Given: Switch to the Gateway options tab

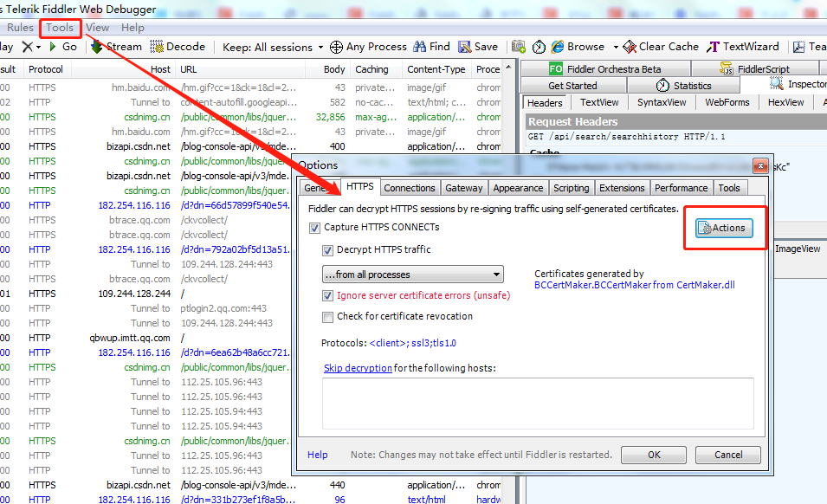Looking at the screenshot, I should [x=463, y=188].
